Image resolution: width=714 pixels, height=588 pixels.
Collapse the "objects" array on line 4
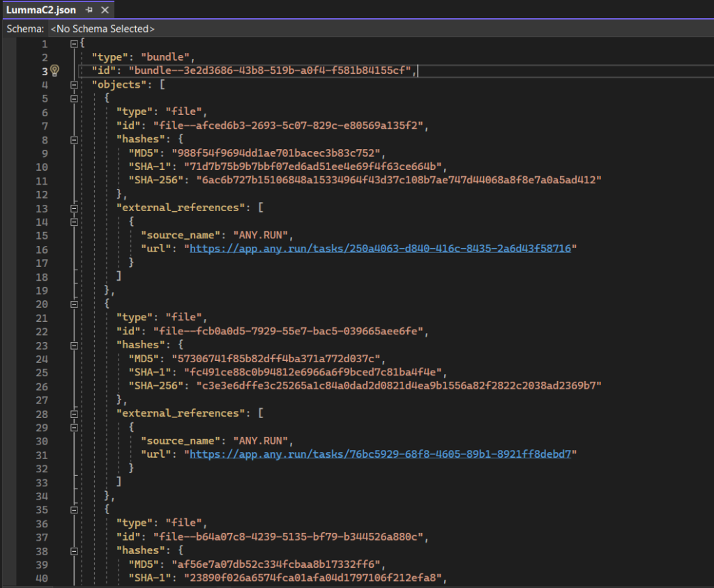pos(75,85)
